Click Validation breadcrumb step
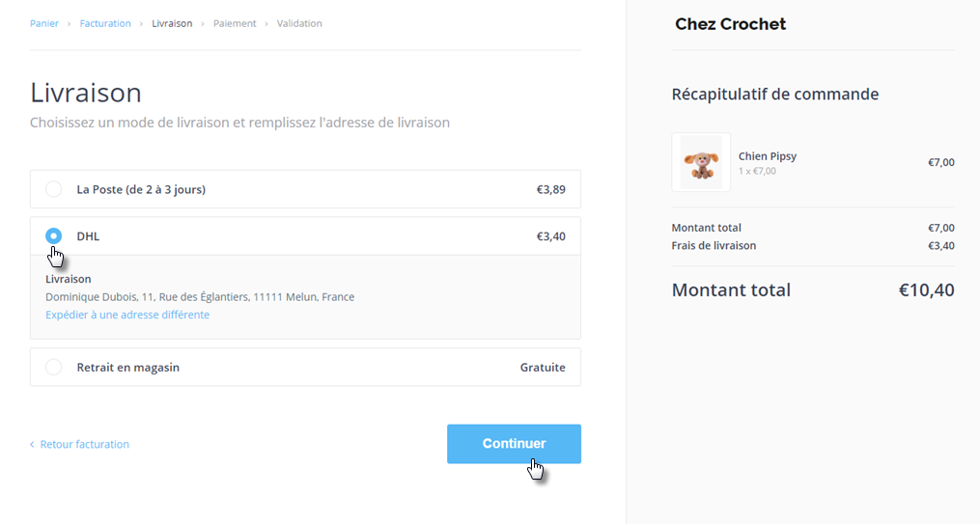The height and width of the screenshot is (524, 980). [299, 23]
